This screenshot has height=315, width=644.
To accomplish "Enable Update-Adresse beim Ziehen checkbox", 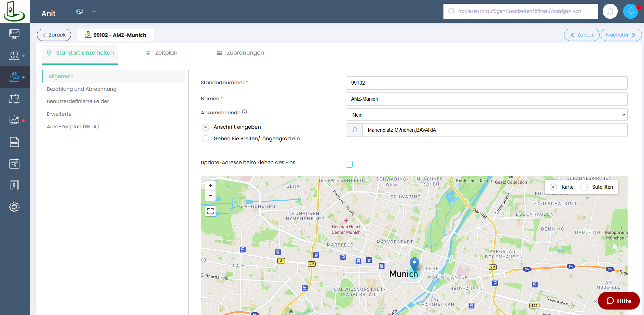I will (349, 164).
